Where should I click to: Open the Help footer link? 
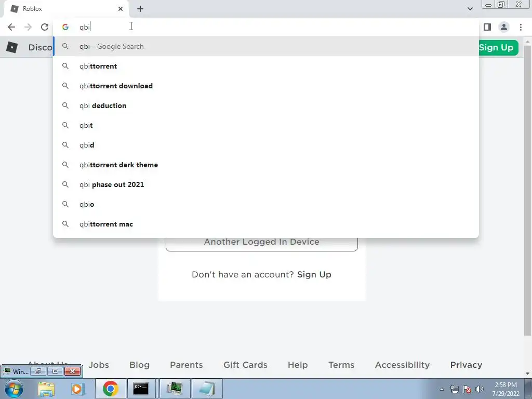click(298, 365)
